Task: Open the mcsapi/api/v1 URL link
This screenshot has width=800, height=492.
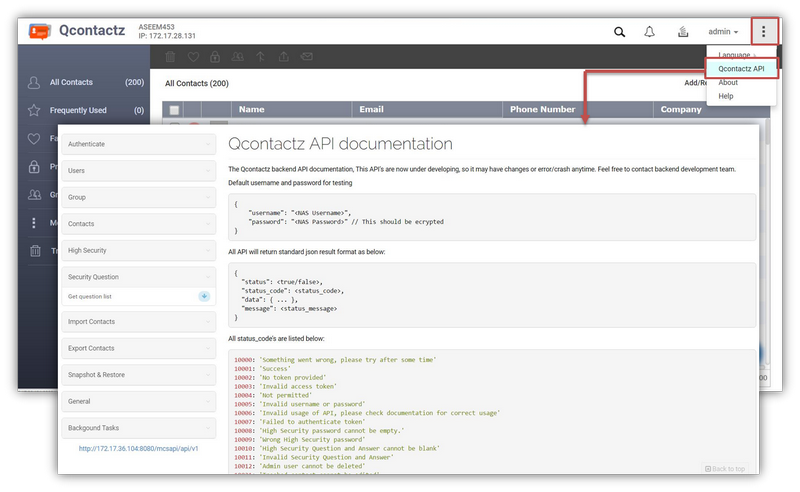Action: pos(138,449)
